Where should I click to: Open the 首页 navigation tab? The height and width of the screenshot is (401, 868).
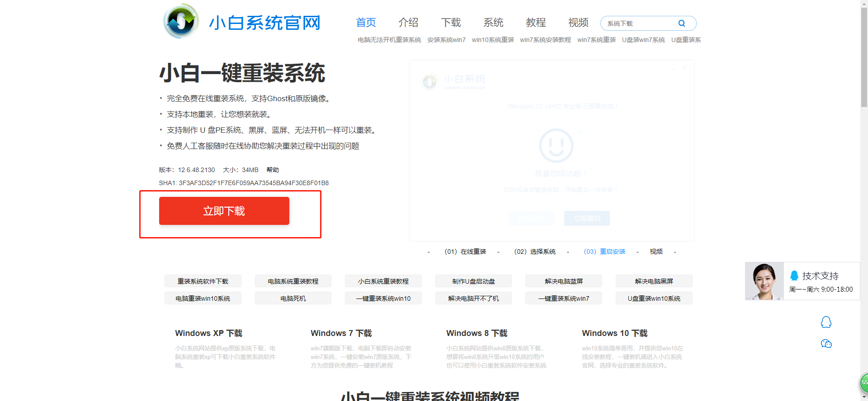point(366,23)
